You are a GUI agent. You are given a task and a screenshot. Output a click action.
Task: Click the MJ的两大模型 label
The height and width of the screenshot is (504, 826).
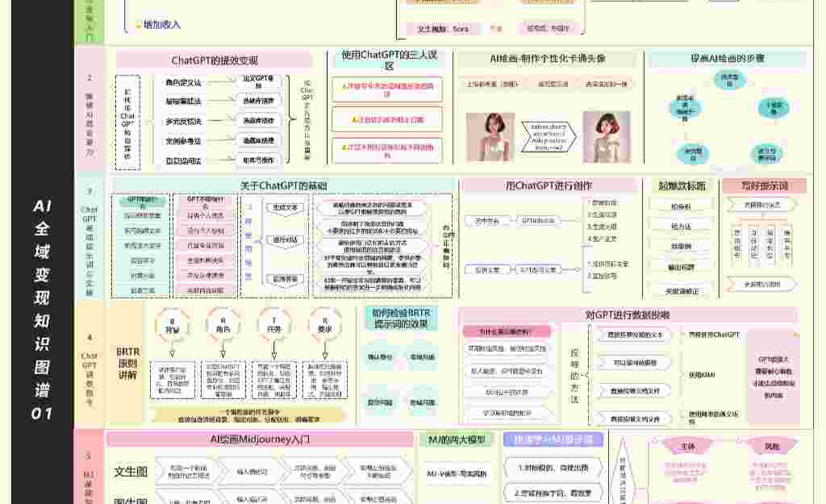pyautogui.click(x=457, y=439)
